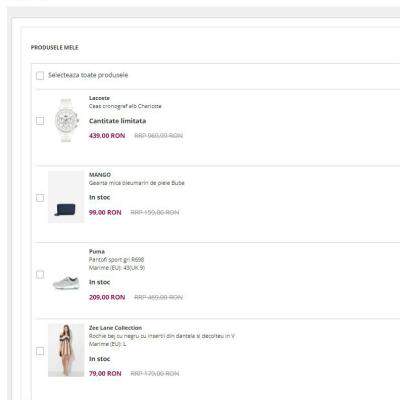Screen dimensions: 400x400
Task: Click the PRODUSELE MELE heading
Action: coord(55,48)
